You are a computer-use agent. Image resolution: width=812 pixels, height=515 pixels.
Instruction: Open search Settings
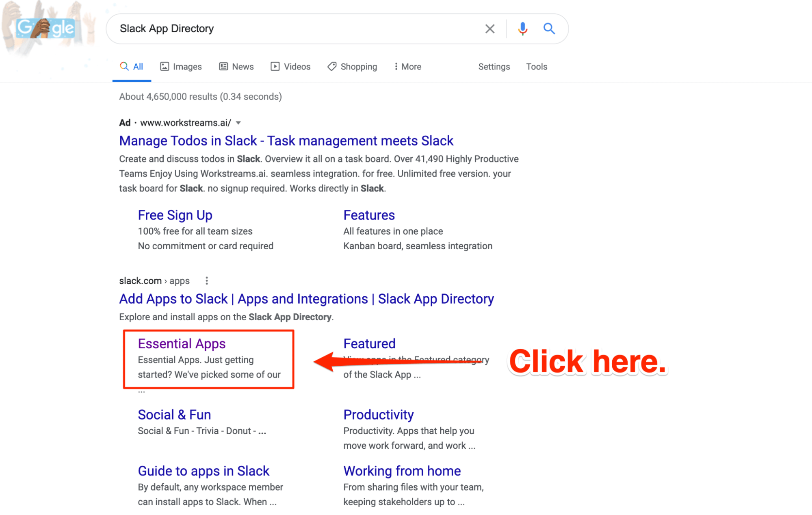click(494, 67)
